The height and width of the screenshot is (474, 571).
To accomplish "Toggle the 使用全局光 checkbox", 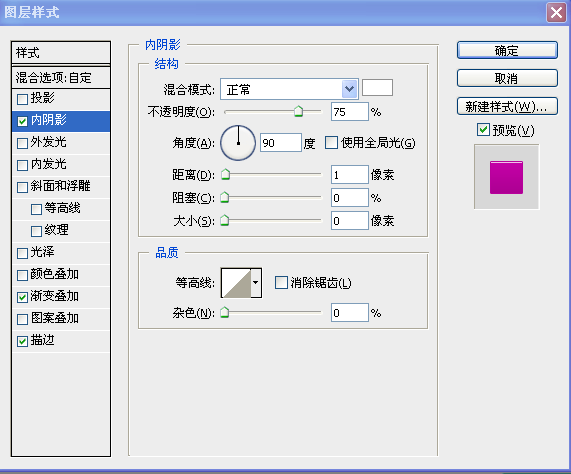I will (x=331, y=142).
